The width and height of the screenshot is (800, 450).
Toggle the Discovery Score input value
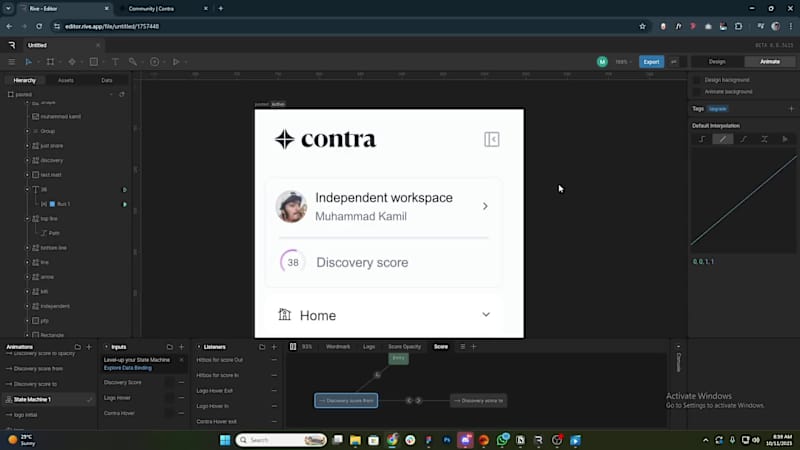click(x=169, y=382)
